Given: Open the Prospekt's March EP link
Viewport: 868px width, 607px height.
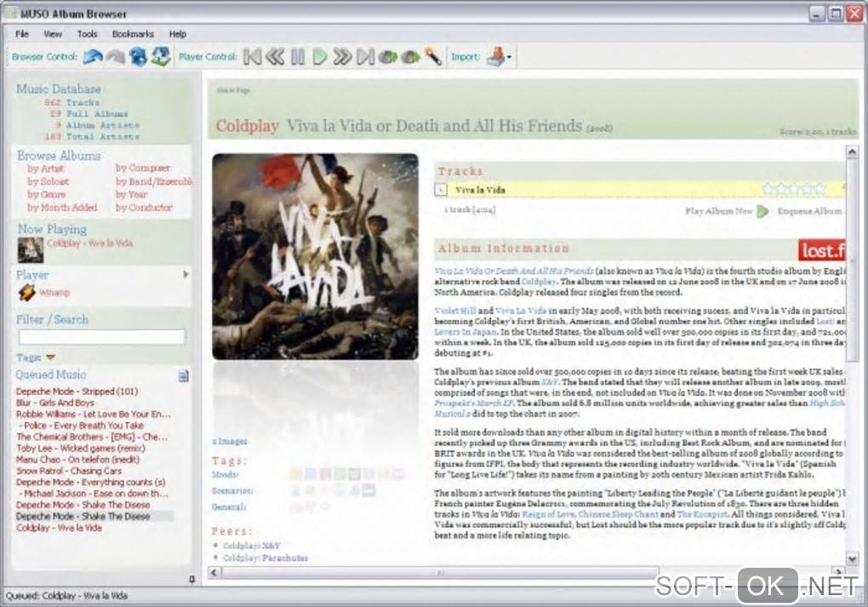Looking at the screenshot, I should [x=474, y=404].
